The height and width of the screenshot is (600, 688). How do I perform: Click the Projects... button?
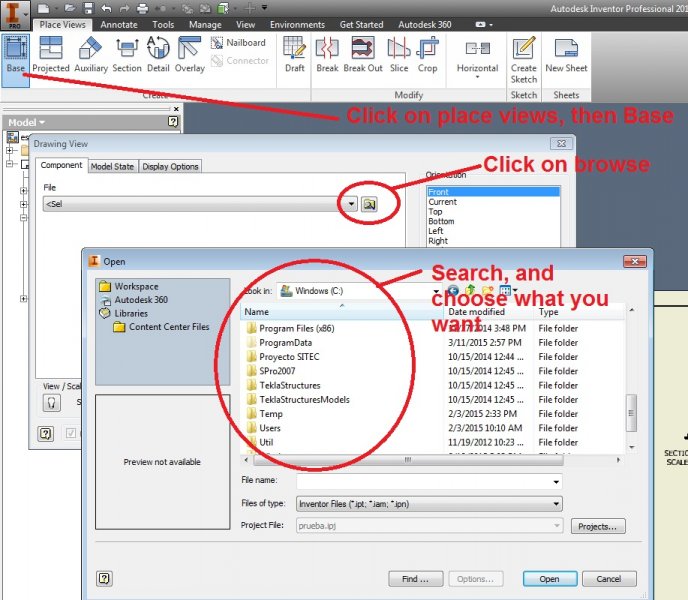[x=598, y=526]
